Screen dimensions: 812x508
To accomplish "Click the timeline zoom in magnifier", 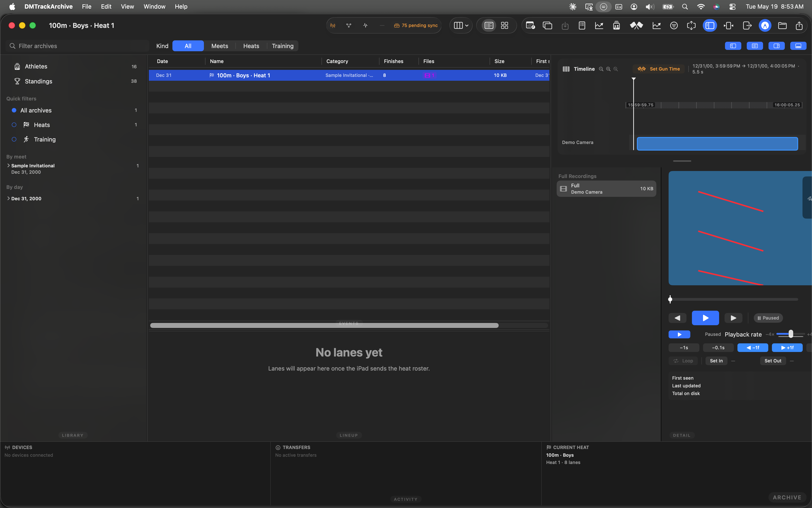I will click(x=608, y=69).
